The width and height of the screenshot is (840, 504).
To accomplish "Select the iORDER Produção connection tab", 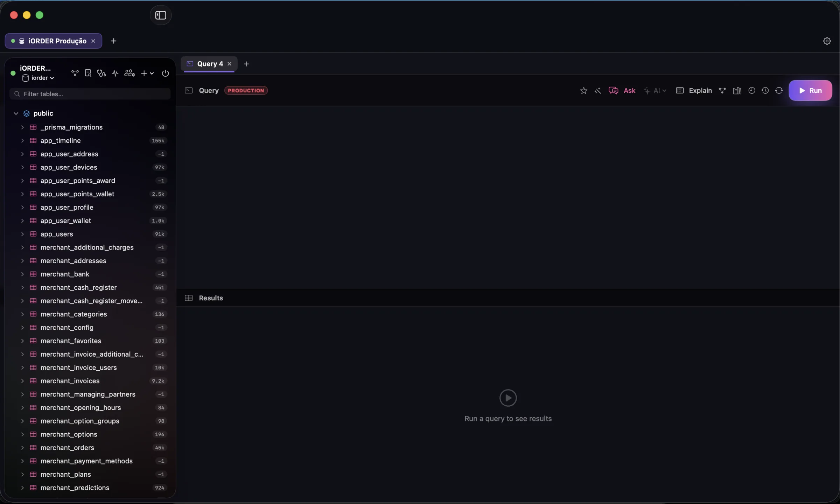I will 53,41.
